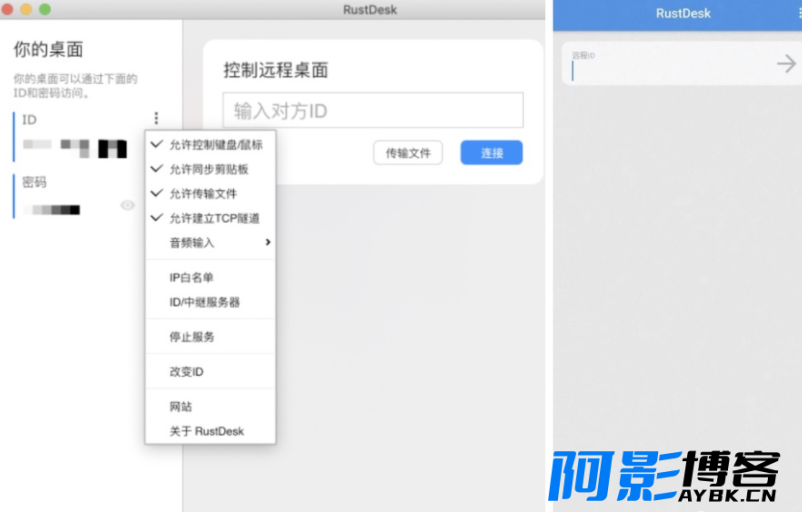Screen dimensions: 802x512
Task: Reveal password with the eye icon
Action: click(127, 205)
